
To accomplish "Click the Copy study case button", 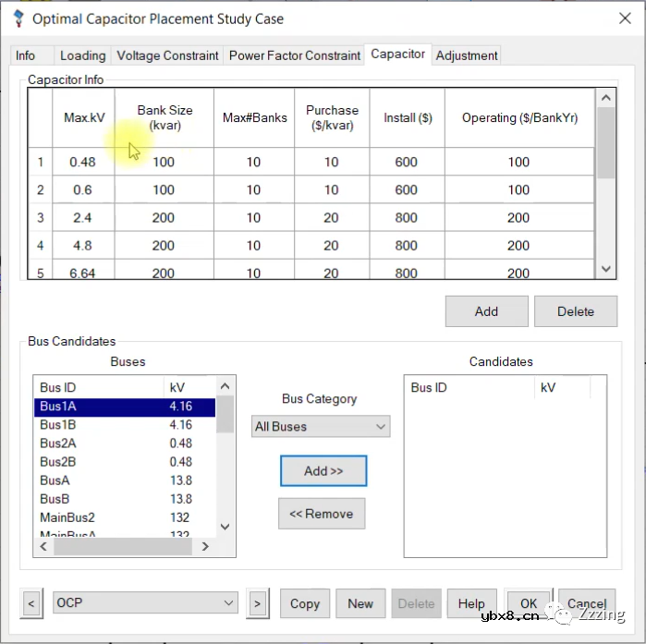I will [304, 603].
